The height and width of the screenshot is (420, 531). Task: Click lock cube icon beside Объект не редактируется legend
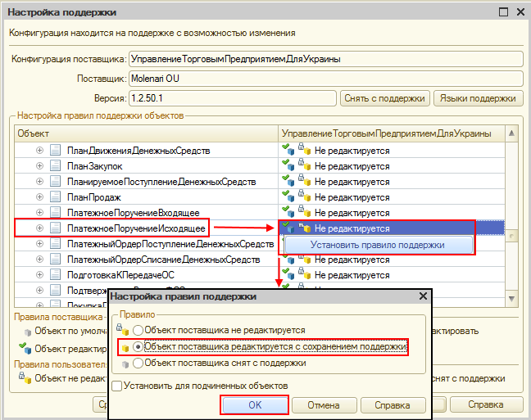coord(25,377)
